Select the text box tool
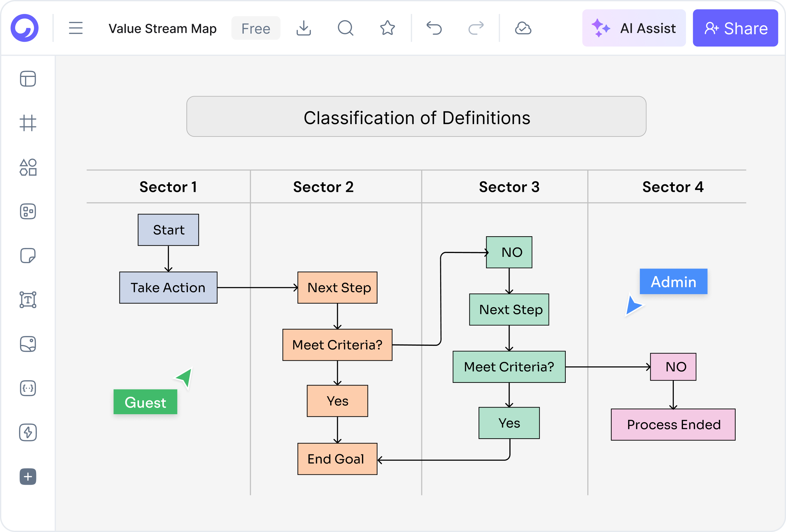The image size is (786, 532). click(28, 300)
